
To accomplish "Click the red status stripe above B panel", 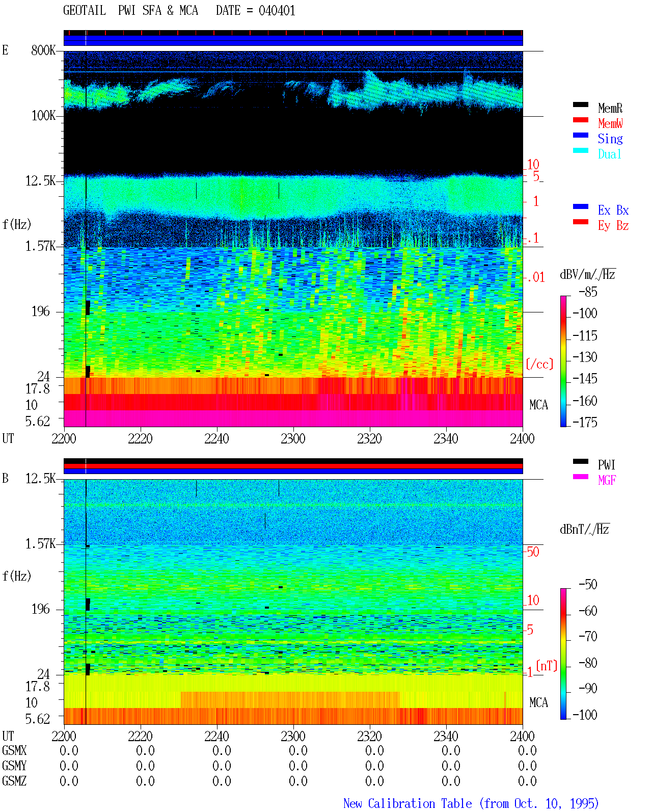I will click(x=293, y=466).
